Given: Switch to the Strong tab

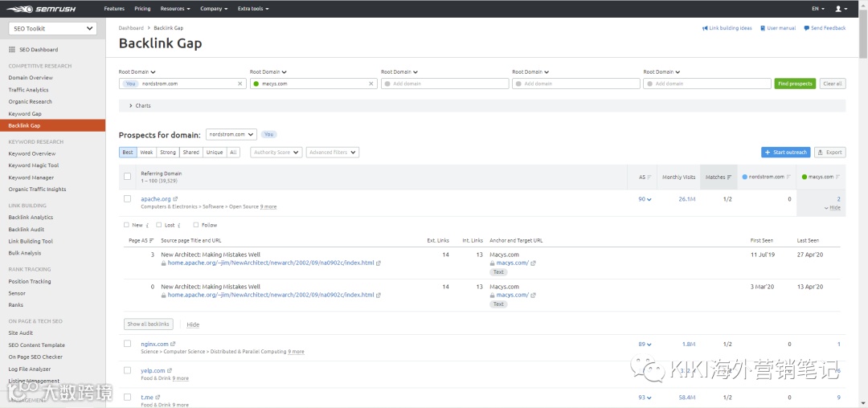Looking at the screenshot, I should [x=168, y=153].
